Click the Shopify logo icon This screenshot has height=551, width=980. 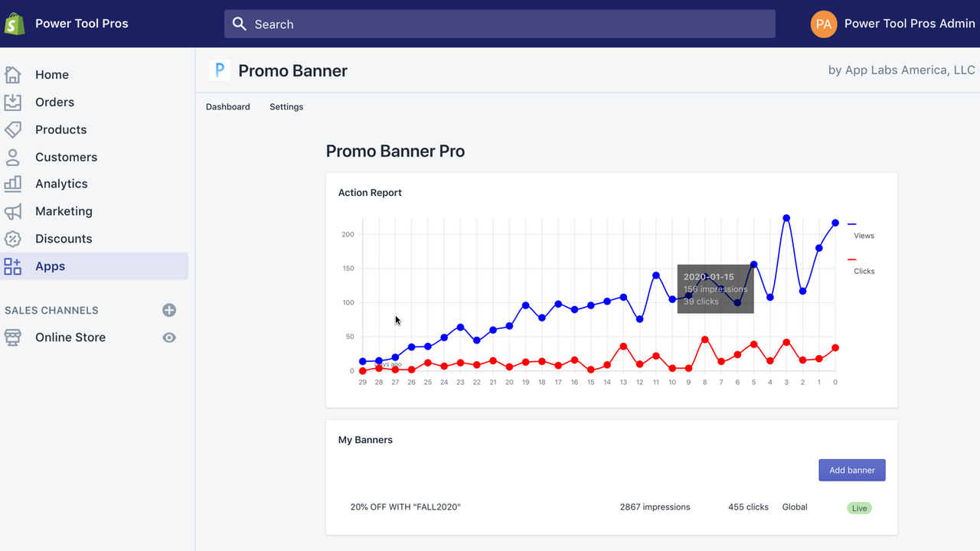[13, 23]
